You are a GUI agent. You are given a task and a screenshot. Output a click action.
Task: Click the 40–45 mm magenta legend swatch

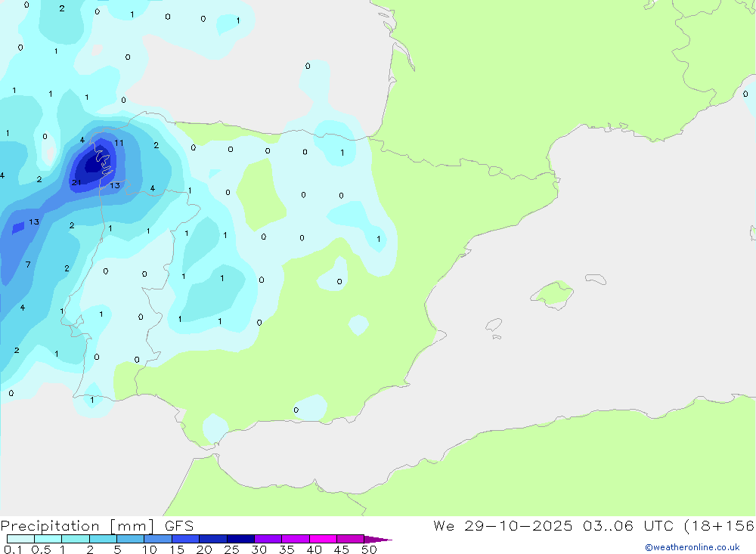click(x=323, y=539)
